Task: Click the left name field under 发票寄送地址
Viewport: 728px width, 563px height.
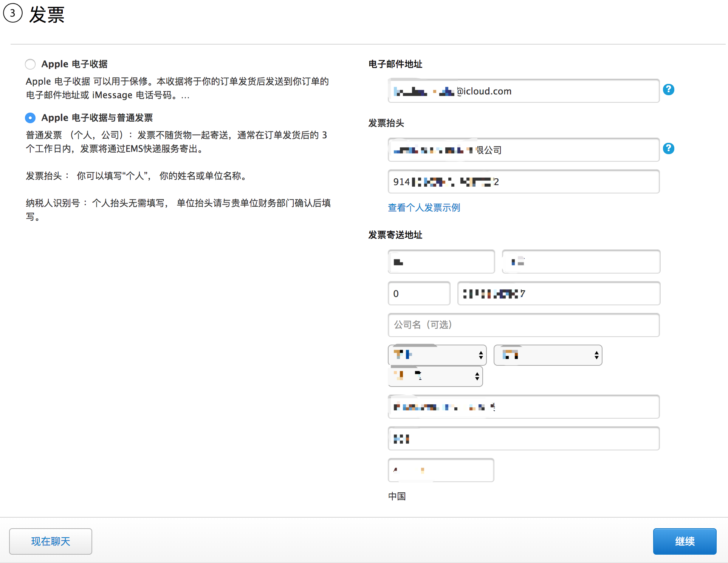Action: tap(441, 261)
